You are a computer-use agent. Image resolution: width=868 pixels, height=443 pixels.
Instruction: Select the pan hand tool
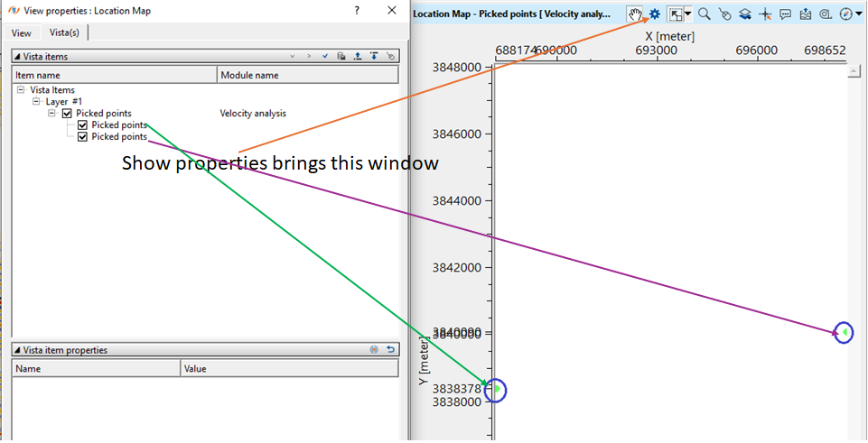[635, 14]
